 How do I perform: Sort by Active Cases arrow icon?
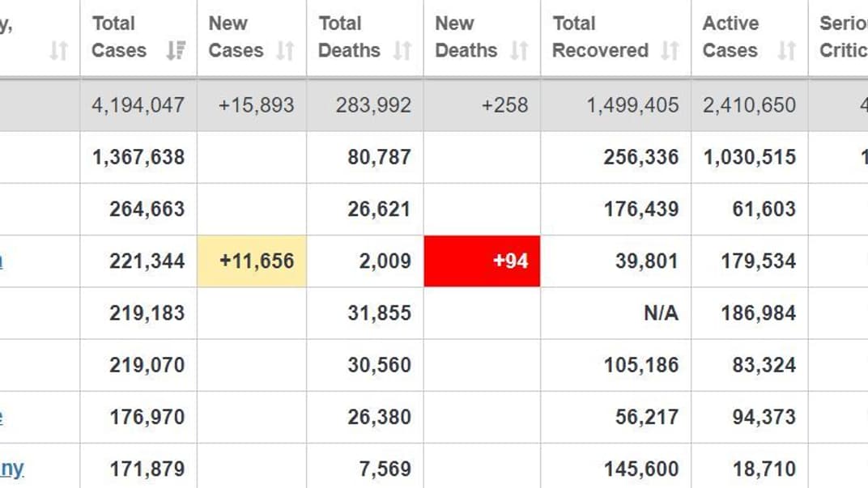pyautogui.click(x=787, y=50)
